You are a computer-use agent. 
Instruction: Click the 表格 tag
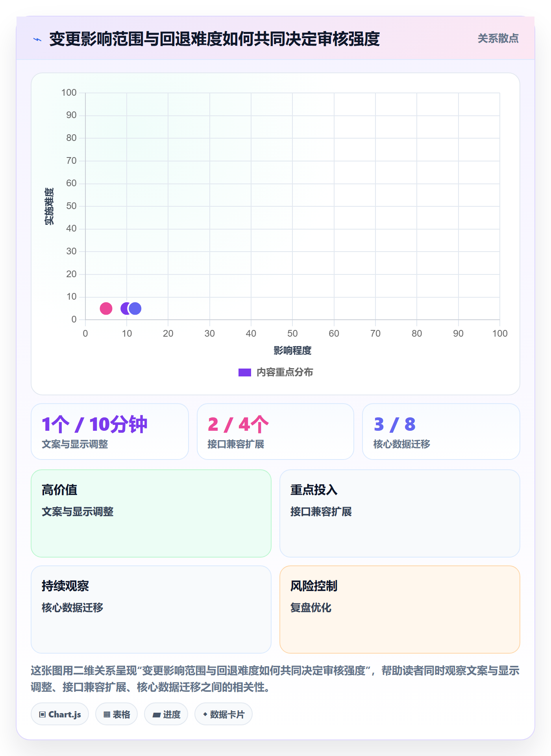point(116,714)
